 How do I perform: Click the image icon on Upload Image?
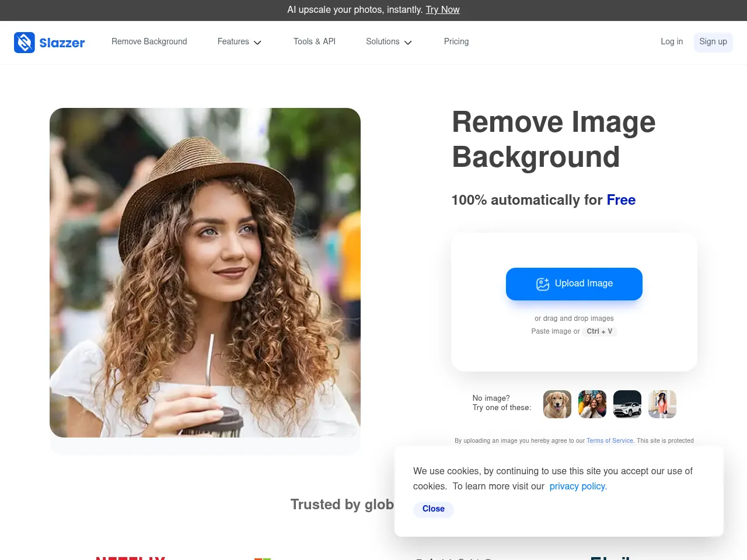[543, 284]
